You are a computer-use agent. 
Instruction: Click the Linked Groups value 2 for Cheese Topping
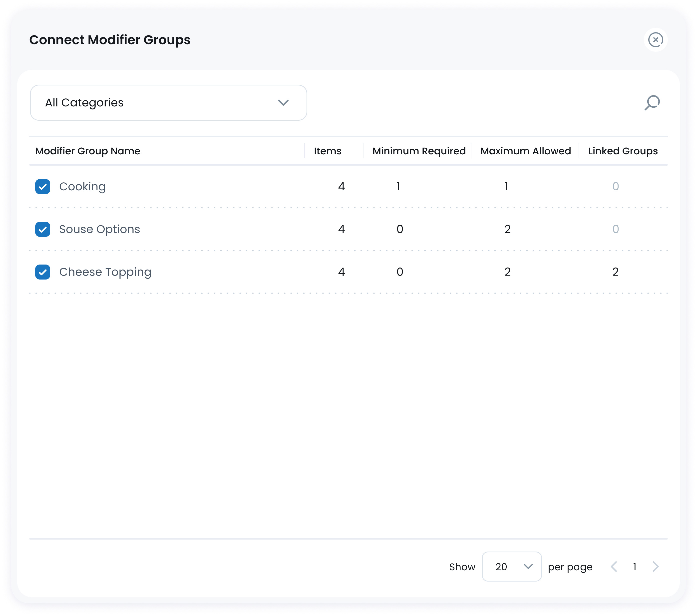[x=616, y=272]
